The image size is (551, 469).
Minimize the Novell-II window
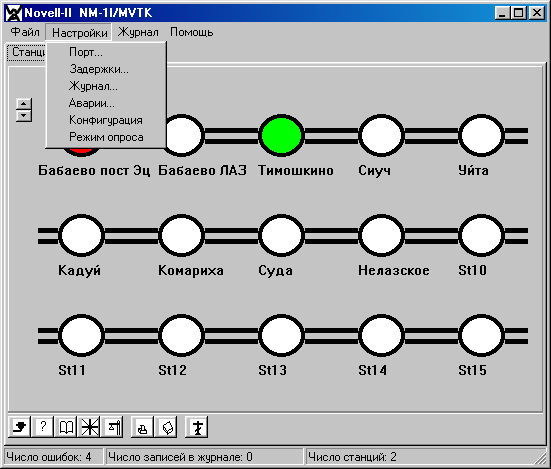[502, 13]
